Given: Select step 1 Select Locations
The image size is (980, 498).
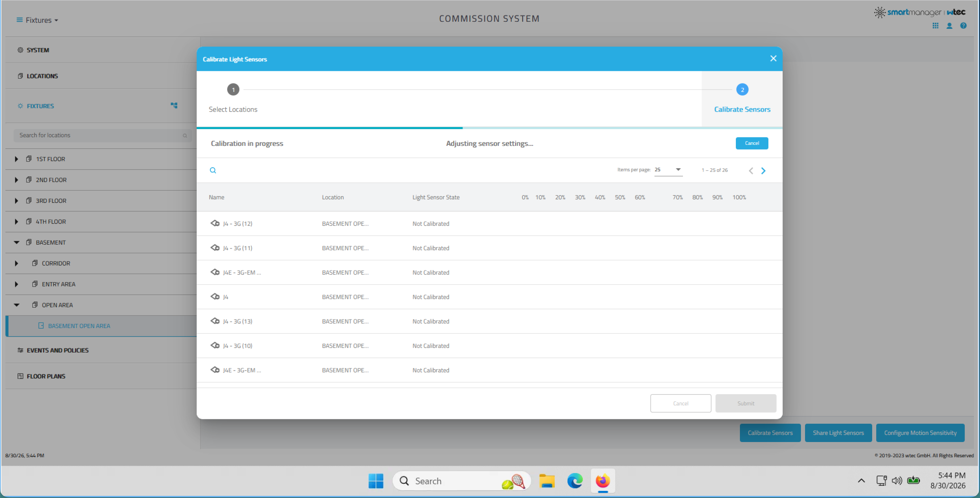Looking at the screenshot, I should point(233,98).
